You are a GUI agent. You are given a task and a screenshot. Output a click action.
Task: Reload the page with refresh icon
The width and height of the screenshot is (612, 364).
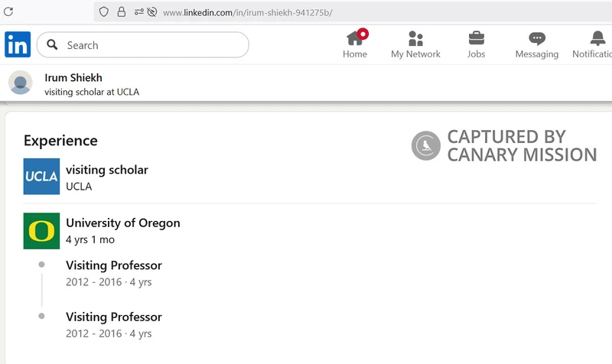(8, 11)
